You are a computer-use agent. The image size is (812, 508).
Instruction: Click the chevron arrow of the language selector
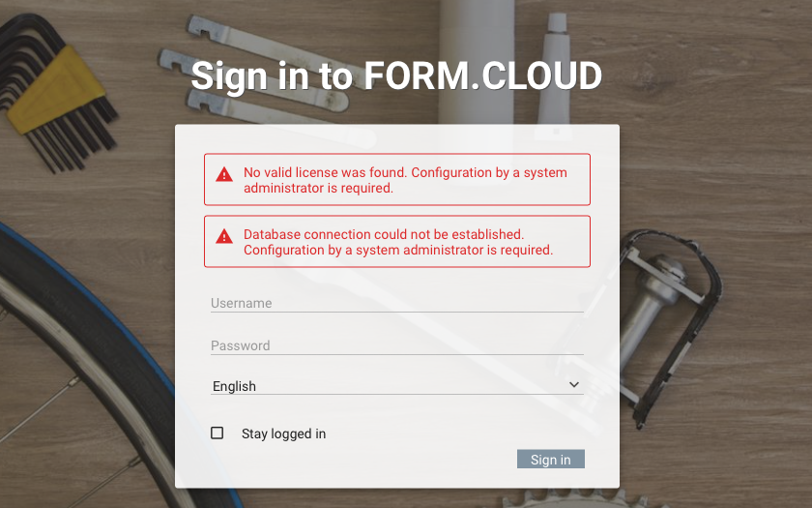[x=574, y=385]
